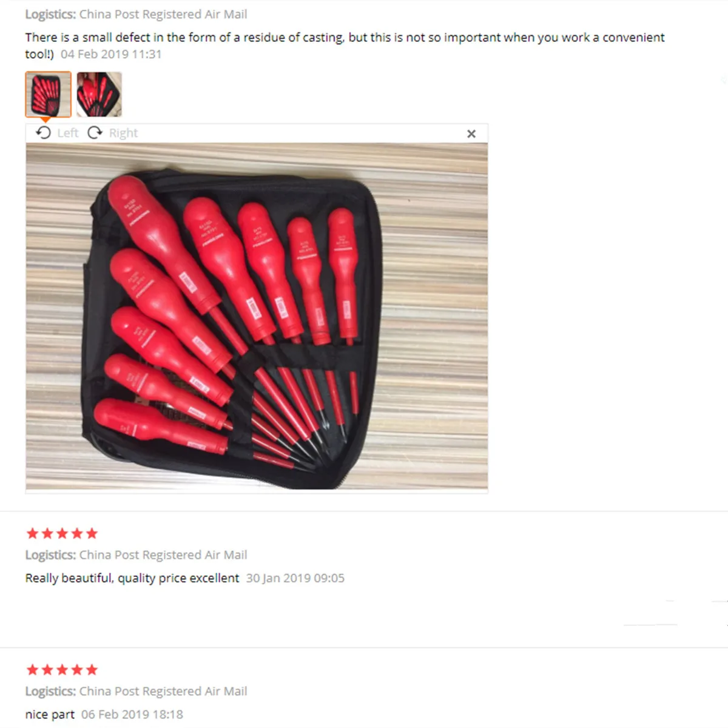Click the '04 Feb 2019 11:31' review date

pos(111,54)
